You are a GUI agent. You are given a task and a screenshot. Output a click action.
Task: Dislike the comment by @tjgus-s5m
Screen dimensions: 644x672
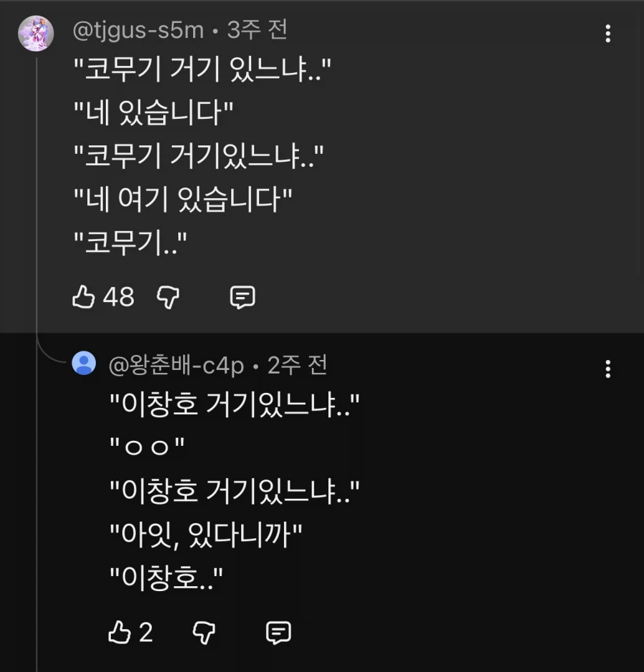[x=167, y=297]
